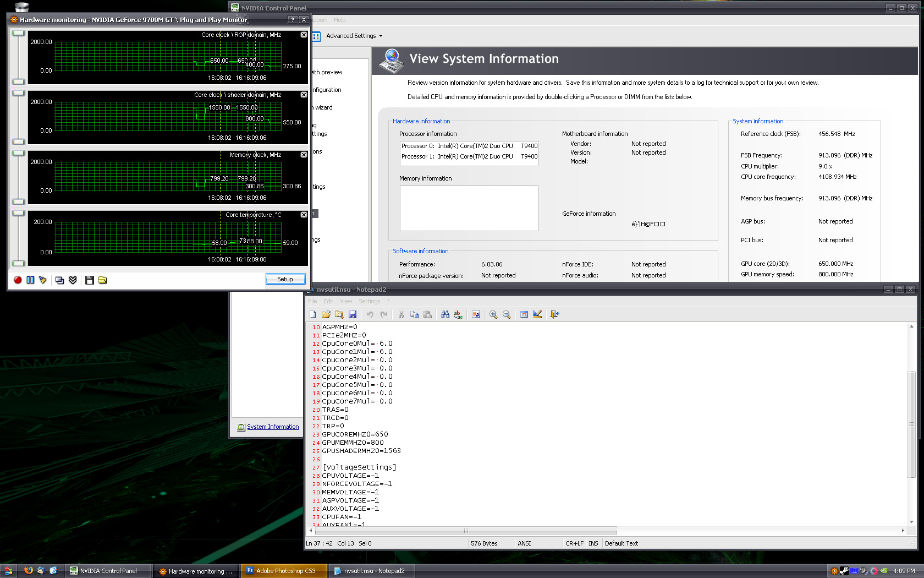Launch Firefox from the quick launch bar
The height and width of the screenshot is (578, 924).
(x=29, y=571)
